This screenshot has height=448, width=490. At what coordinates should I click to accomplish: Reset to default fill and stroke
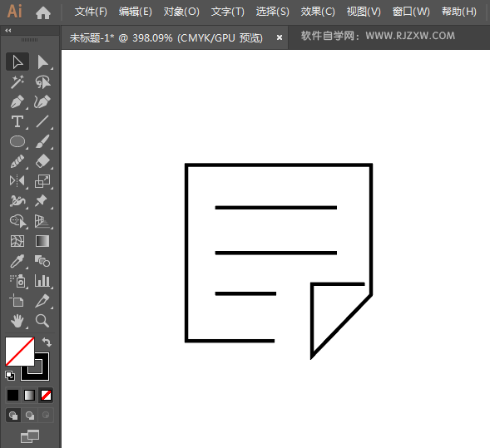click(10, 375)
